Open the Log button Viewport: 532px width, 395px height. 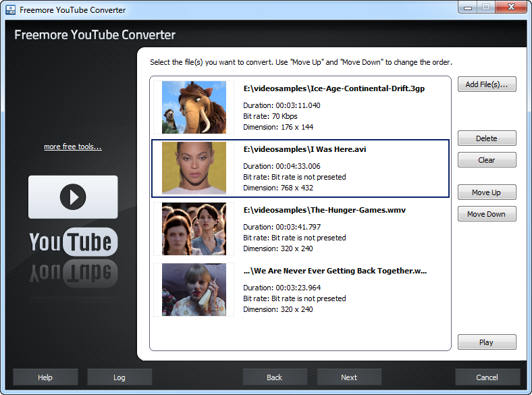[119, 377]
